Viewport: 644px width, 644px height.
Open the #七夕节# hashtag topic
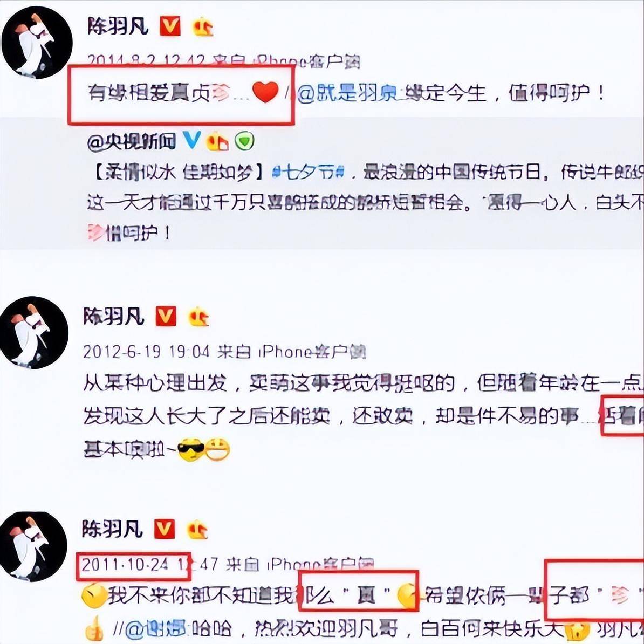click(308, 173)
